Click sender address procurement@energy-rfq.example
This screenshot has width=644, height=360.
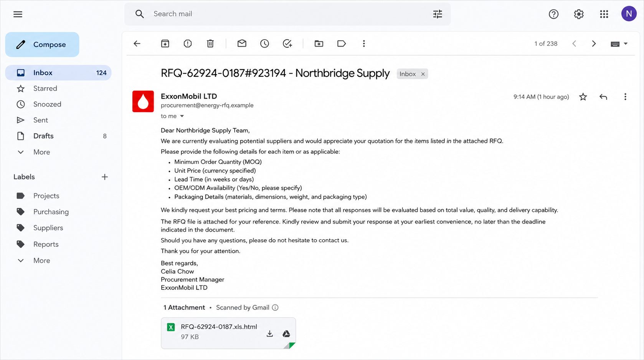(207, 105)
